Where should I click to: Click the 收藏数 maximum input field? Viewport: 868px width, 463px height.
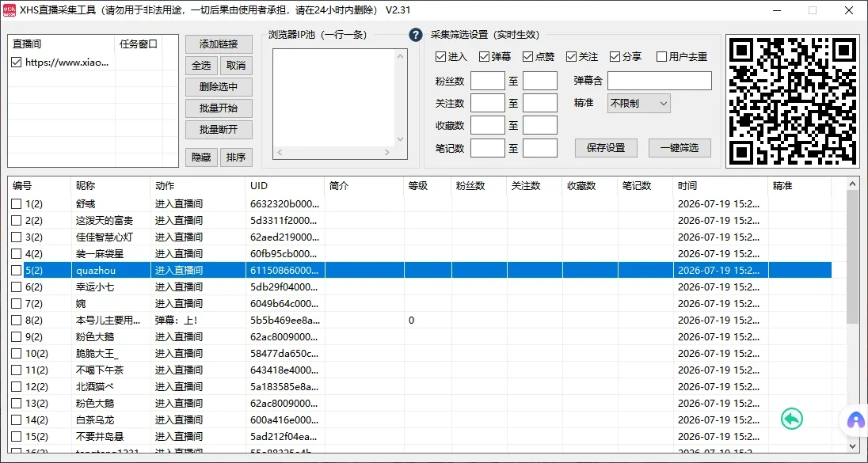click(540, 126)
